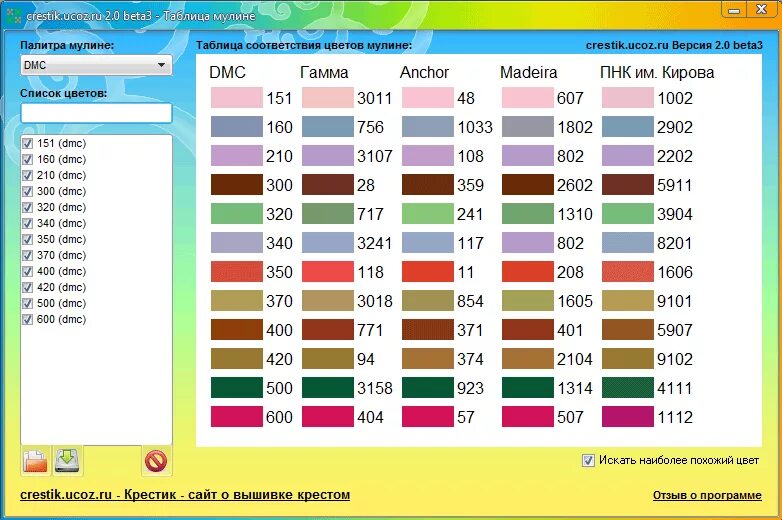Image resolution: width=782 pixels, height=520 pixels.
Task: Click the DMC 600 crimson swatch
Action: [x=236, y=417]
